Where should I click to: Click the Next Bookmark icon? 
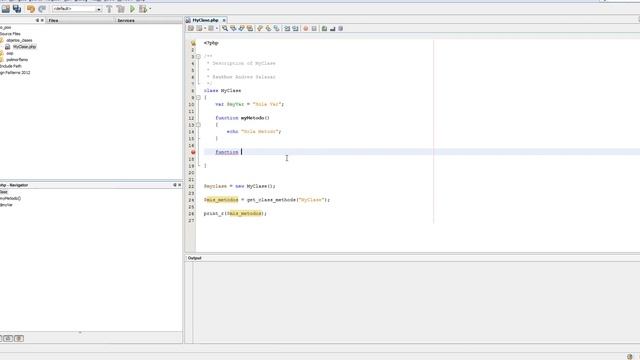(x=268, y=28)
